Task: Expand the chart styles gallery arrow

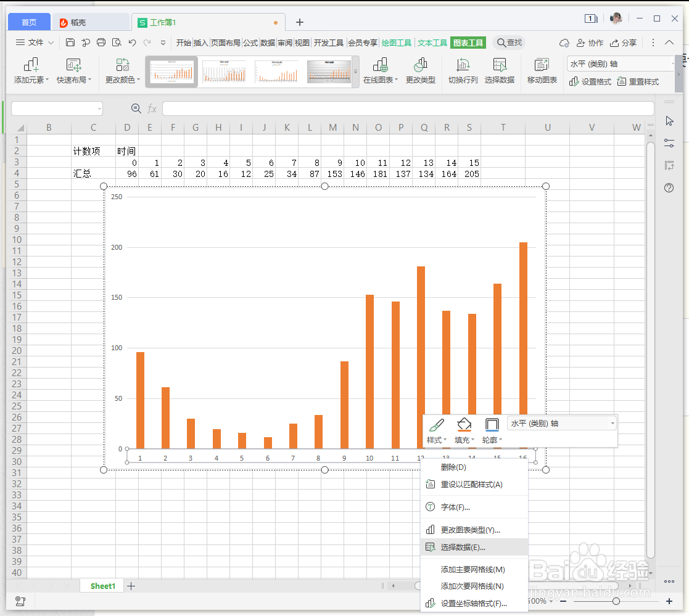Action: tap(355, 72)
